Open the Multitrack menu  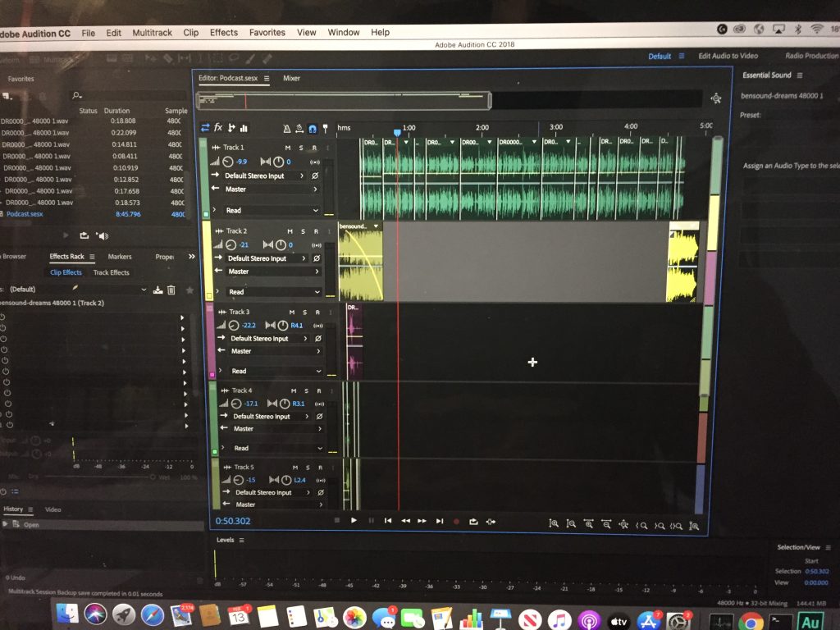pos(152,33)
